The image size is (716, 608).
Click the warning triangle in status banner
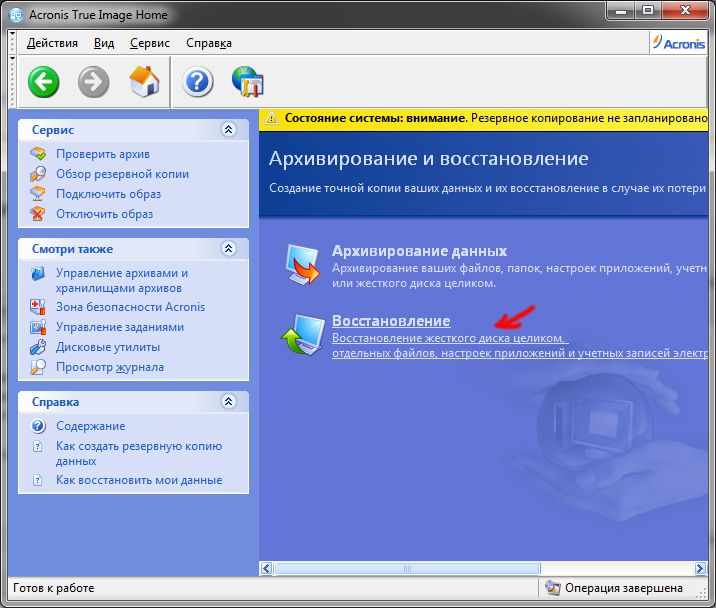pos(271,119)
